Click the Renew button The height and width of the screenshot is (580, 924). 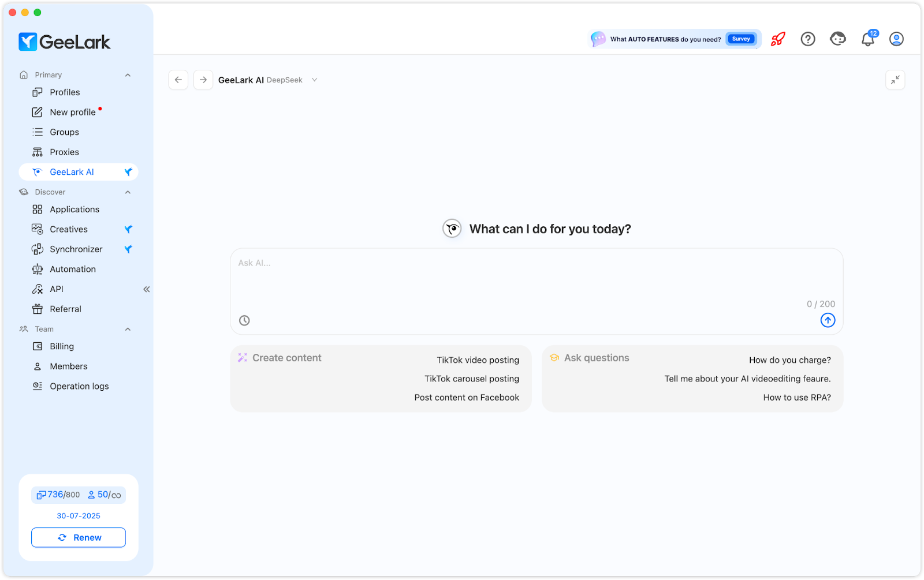(x=79, y=537)
